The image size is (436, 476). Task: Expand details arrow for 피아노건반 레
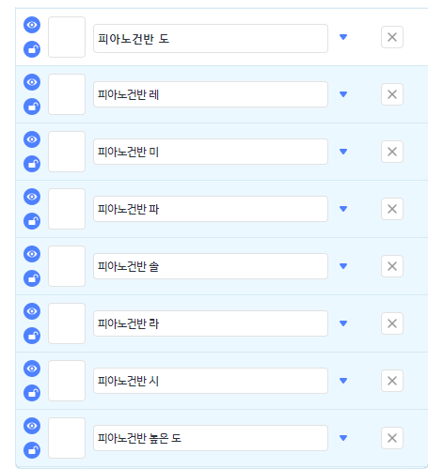pos(343,94)
